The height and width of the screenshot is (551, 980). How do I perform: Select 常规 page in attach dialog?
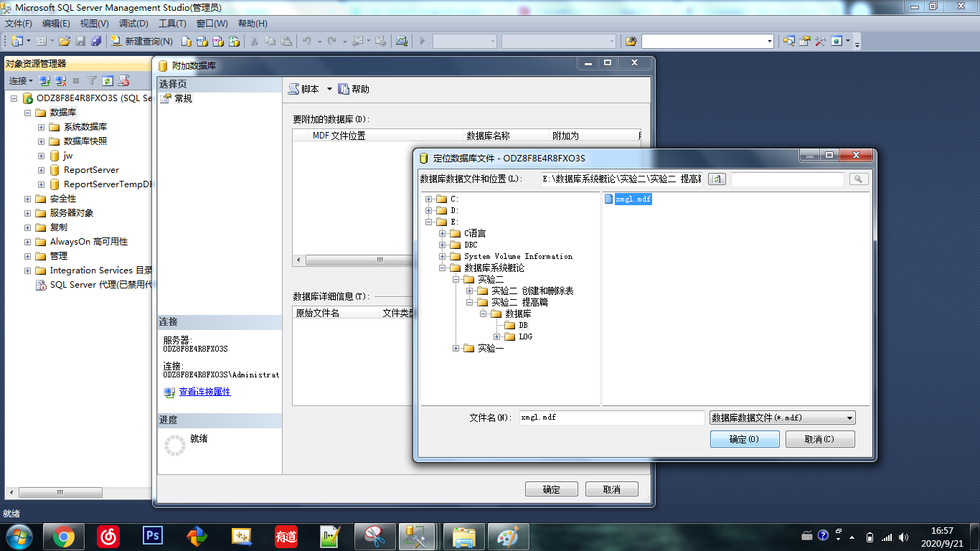(x=184, y=98)
